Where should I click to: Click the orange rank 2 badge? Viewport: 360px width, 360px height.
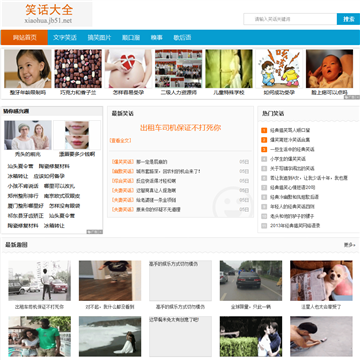tap(264, 140)
